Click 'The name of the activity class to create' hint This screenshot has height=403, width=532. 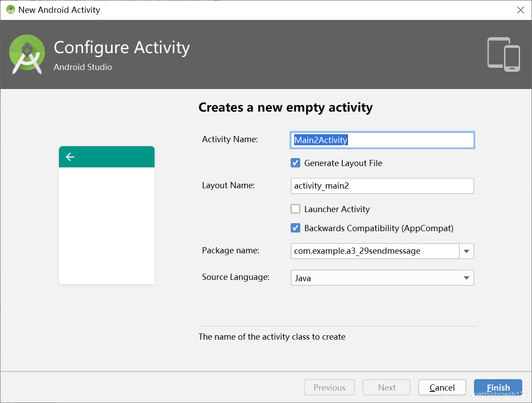[272, 337]
